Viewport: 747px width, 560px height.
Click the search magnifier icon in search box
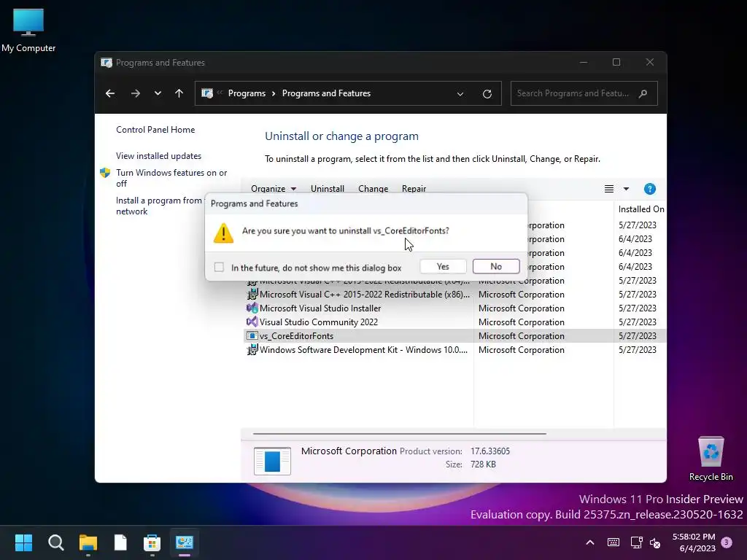643,93
